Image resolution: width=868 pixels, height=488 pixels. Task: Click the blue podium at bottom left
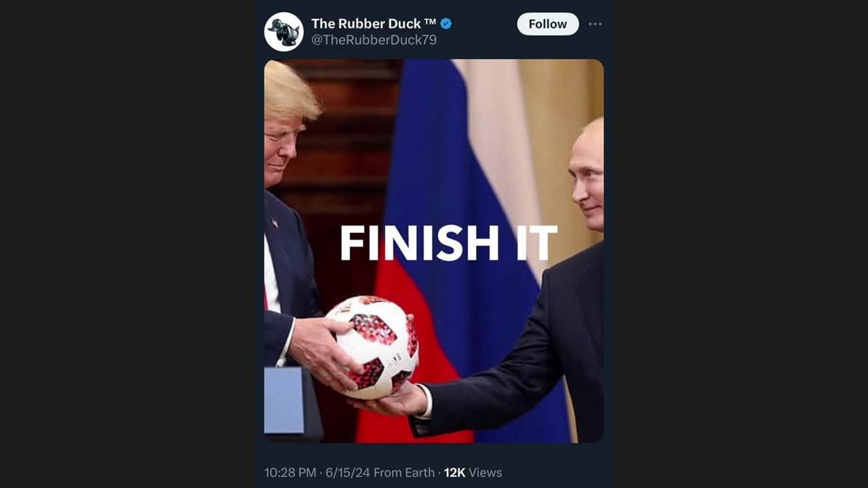pos(285,401)
